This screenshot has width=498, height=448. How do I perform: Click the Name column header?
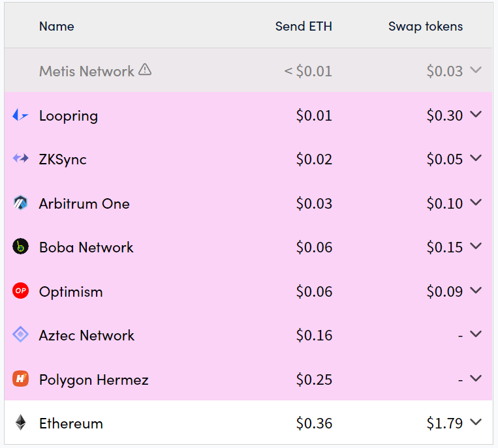pos(56,27)
